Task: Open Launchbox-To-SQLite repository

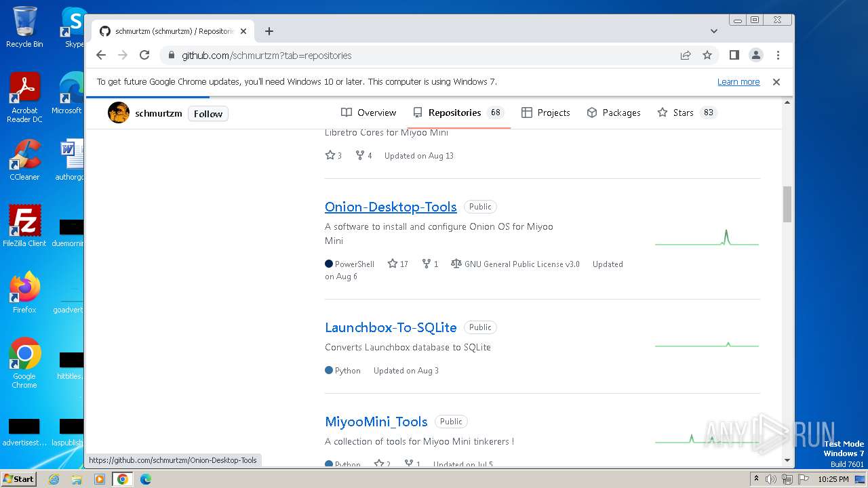Action: pos(391,327)
